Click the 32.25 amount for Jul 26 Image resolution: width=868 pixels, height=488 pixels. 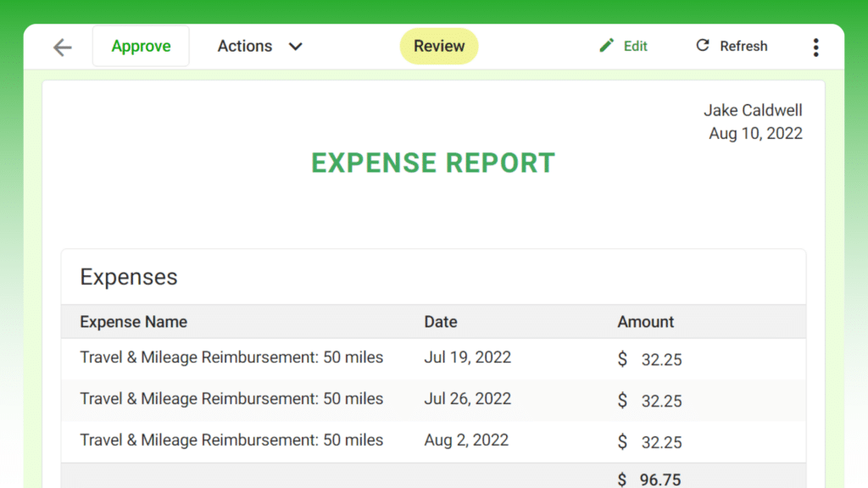coord(661,401)
